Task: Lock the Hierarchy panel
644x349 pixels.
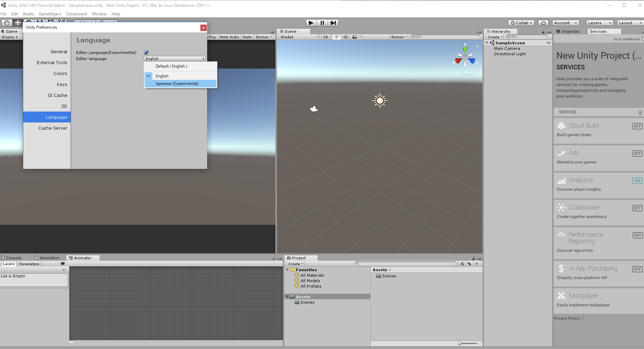Action: click(x=543, y=32)
